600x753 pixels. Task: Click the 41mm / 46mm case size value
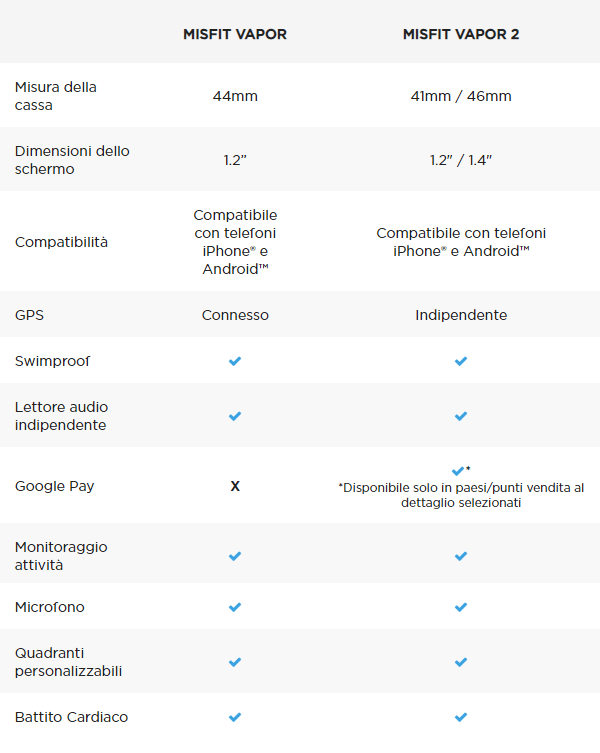pyautogui.click(x=461, y=97)
